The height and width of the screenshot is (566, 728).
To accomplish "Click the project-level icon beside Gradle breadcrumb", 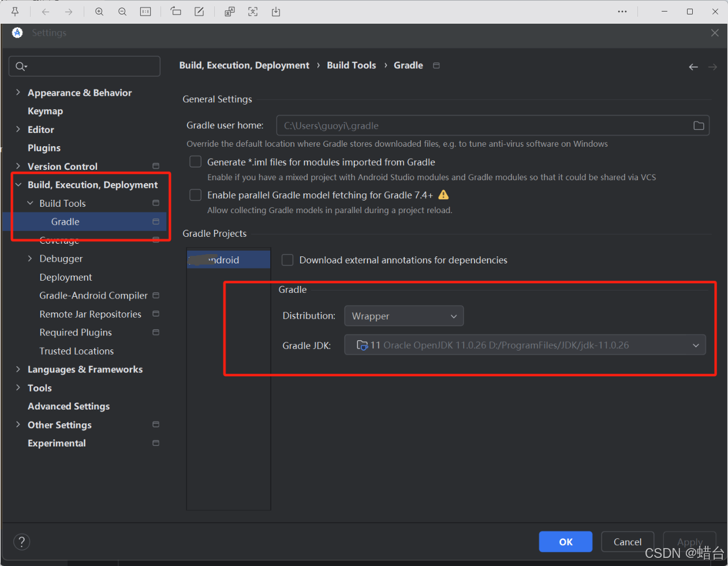I will click(x=436, y=65).
